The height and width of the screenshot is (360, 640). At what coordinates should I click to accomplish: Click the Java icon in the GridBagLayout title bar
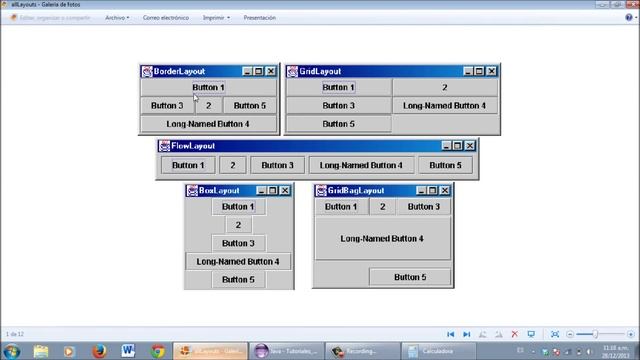321,191
